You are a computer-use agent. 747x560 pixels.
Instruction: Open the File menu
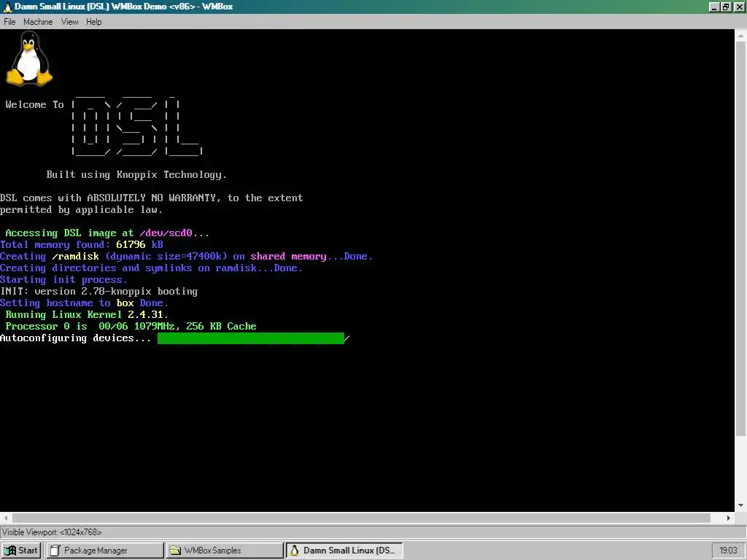coord(9,22)
